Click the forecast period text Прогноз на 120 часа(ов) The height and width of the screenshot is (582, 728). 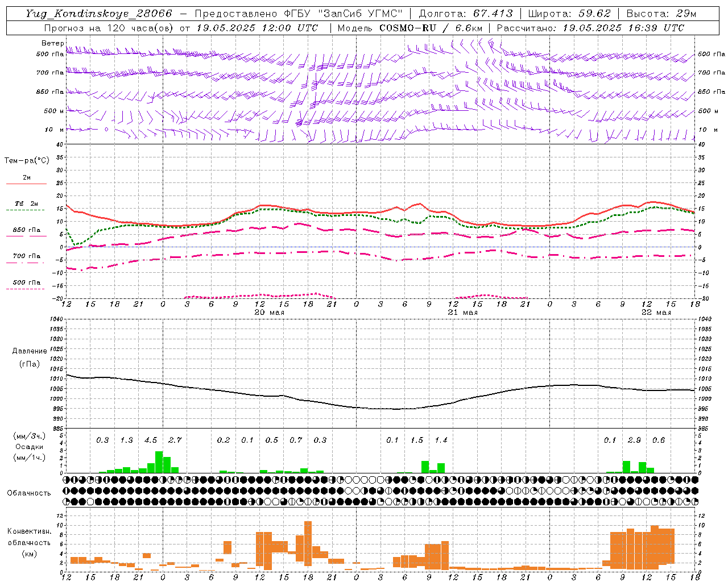click(x=109, y=28)
